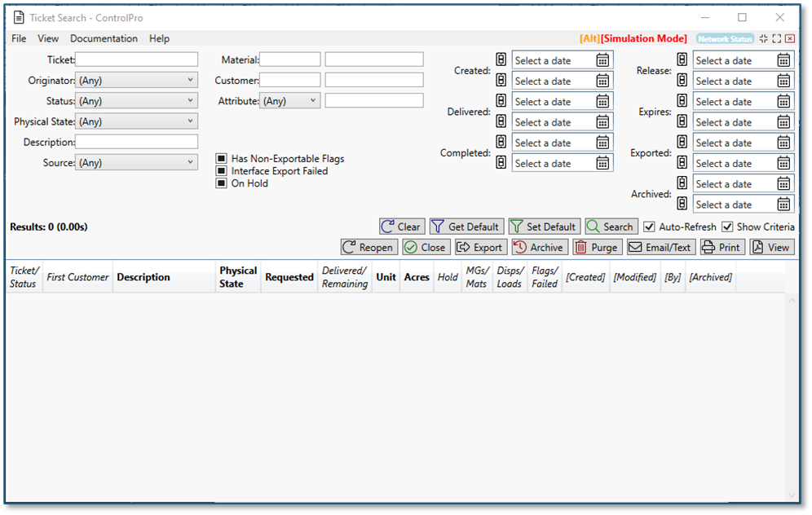
Task: Uncheck the Show Criteria checkbox
Action: (x=727, y=227)
